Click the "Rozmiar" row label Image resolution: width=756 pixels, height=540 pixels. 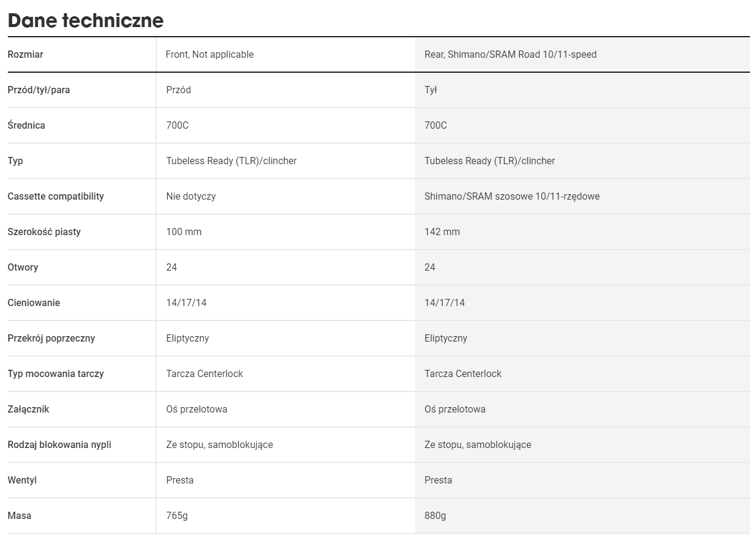click(x=25, y=55)
